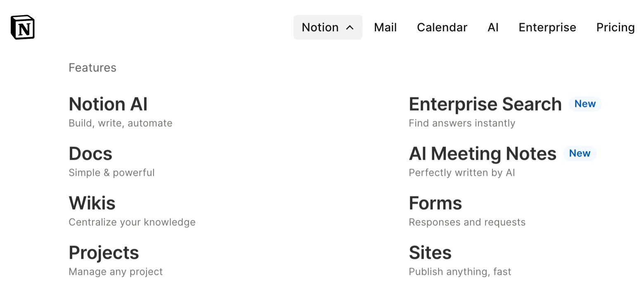Open the Enterprise Search feature
Screen dimensions: 644x288
[485, 104]
